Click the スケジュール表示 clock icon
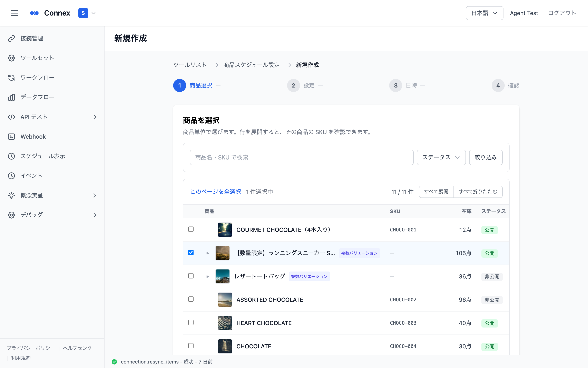 coord(11,156)
